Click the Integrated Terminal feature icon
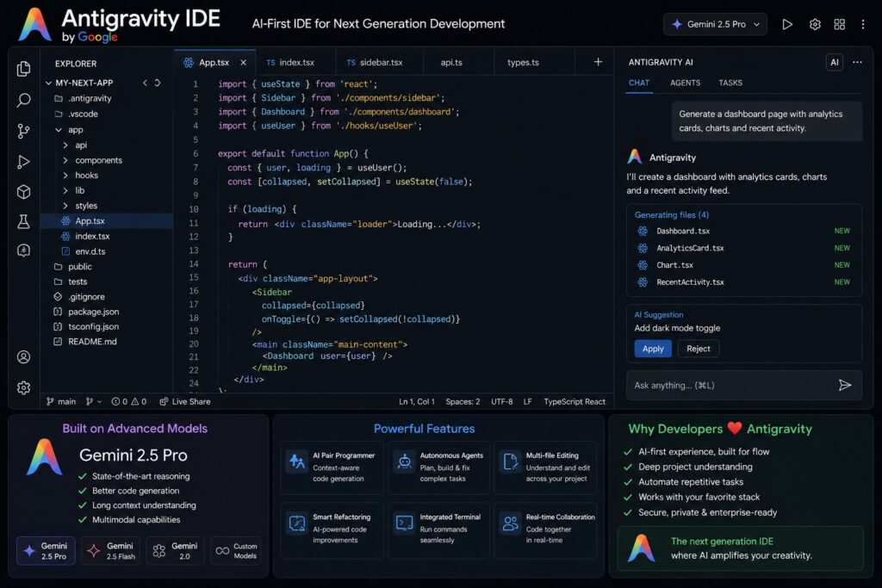882x588 pixels. point(404,523)
